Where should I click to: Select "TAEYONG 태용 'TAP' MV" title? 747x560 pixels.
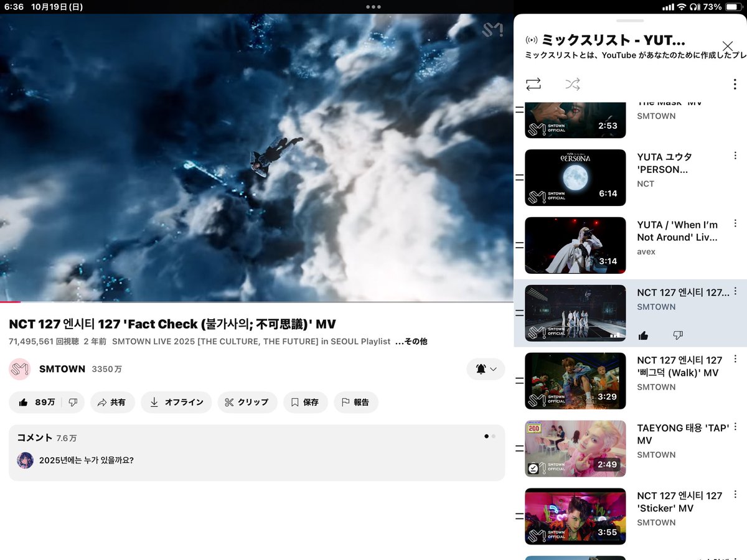tap(683, 434)
